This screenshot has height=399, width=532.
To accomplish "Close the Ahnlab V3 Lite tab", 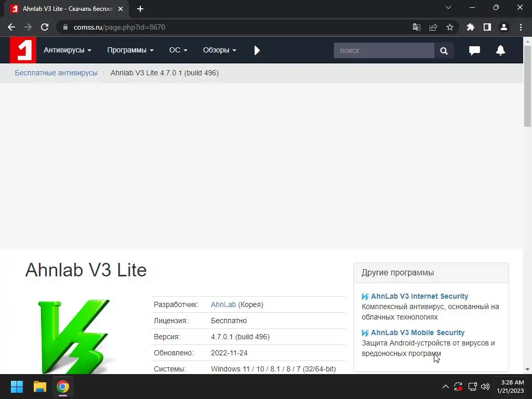I will tap(121, 9).
